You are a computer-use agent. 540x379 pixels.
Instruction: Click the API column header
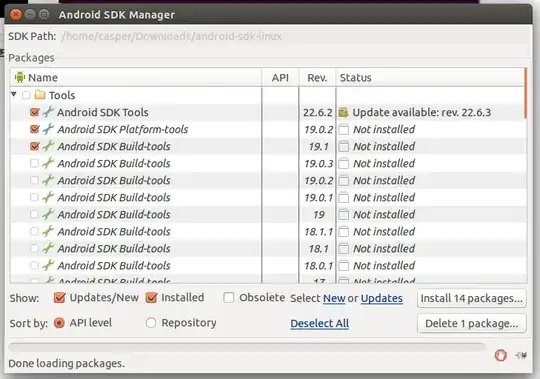pos(280,77)
